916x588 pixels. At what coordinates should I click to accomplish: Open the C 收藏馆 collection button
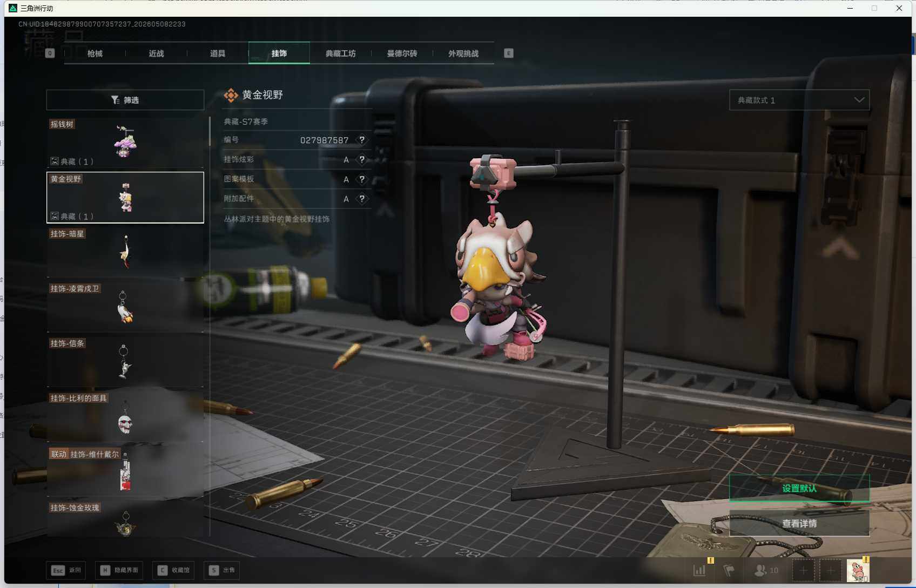tap(174, 570)
